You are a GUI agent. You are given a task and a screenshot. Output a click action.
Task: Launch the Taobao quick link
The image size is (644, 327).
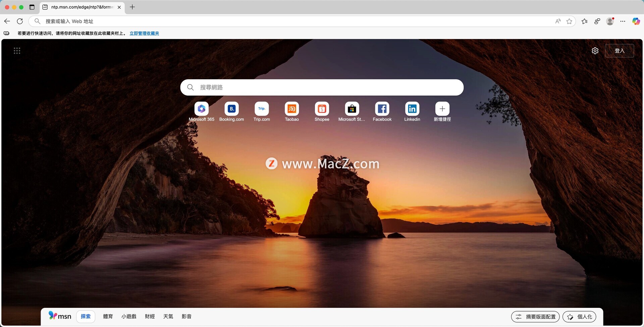291,109
